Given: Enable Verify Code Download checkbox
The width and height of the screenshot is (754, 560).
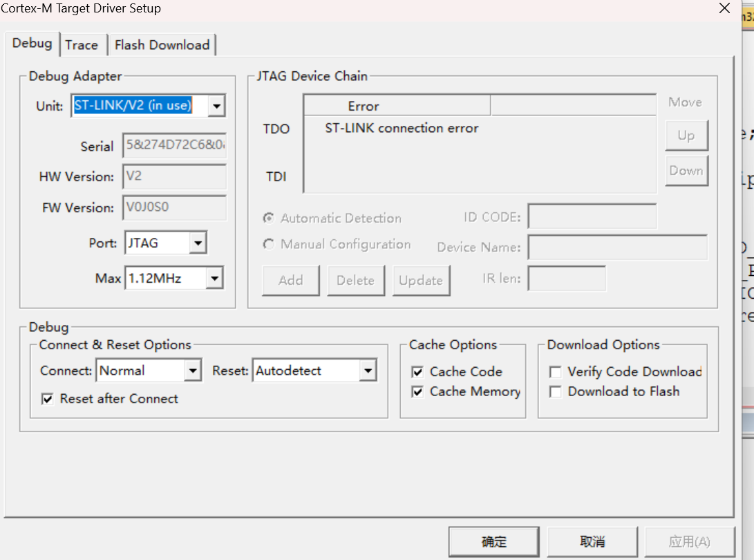Looking at the screenshot, I should click(x=556, y=372).
